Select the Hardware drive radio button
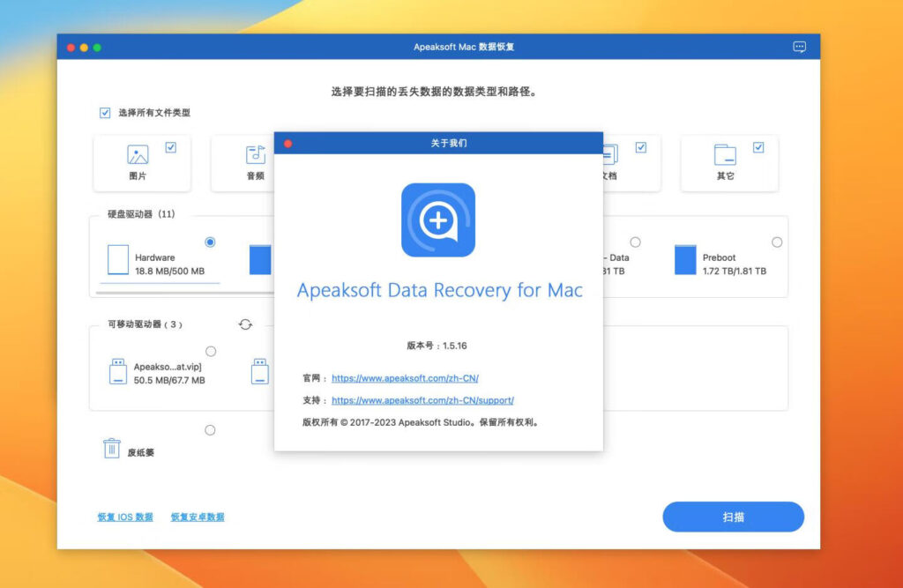 (x=209, y=242)
